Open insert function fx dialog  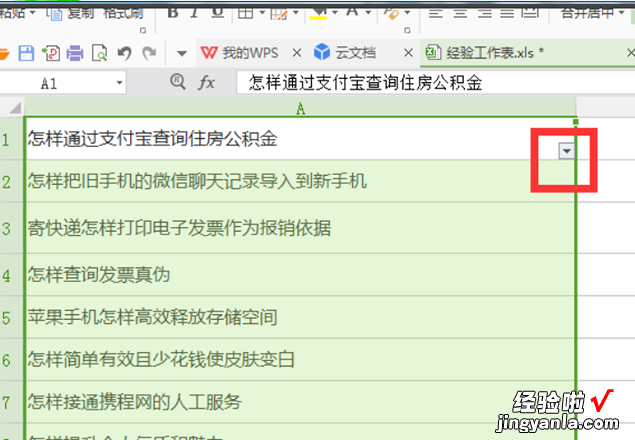(207, 83)
